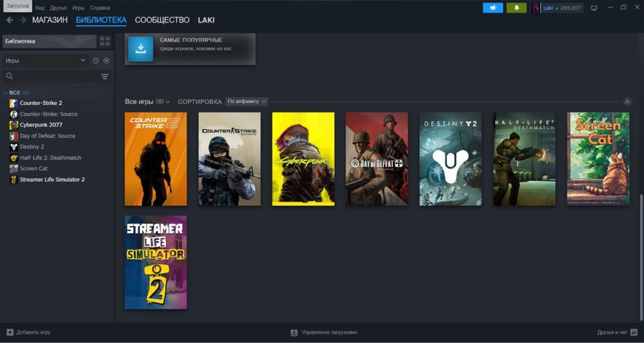Screen dimensions: 644x343
Task: Open advanced filters icon in the search box
Action: click(105, 77)
